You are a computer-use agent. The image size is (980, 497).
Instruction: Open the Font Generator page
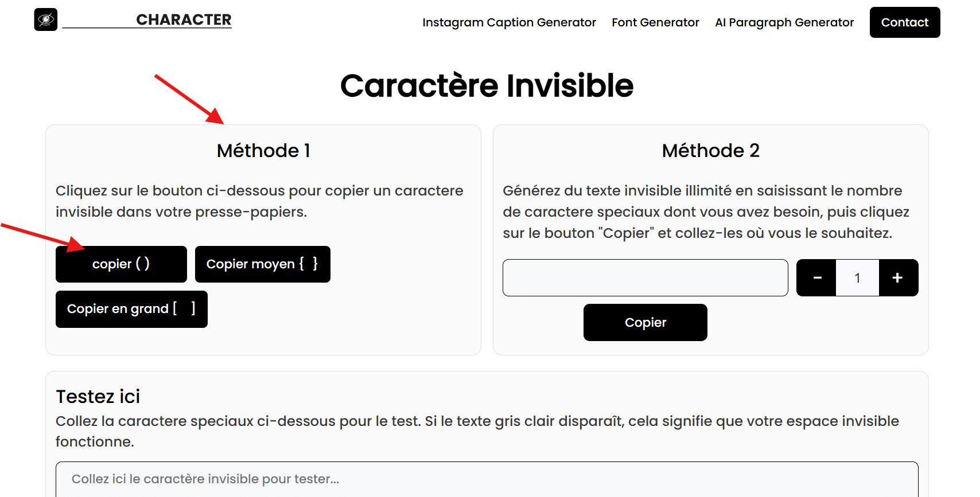(655, 22)
